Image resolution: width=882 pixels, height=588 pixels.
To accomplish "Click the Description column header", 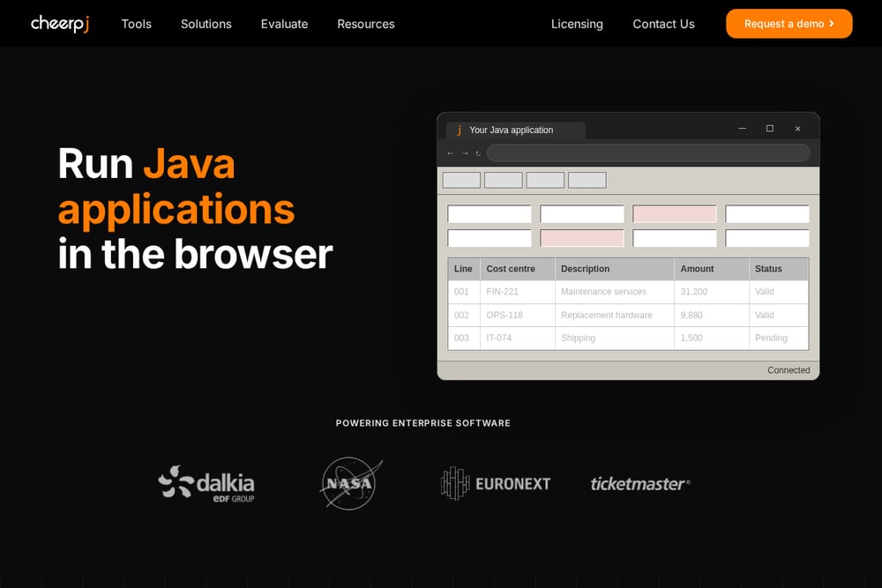I will tap(614, 269).
